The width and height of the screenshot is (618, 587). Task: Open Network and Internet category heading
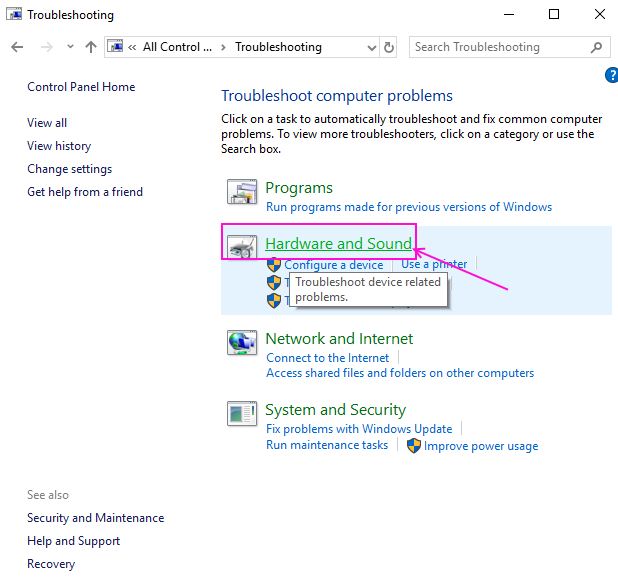coord(339,339)
